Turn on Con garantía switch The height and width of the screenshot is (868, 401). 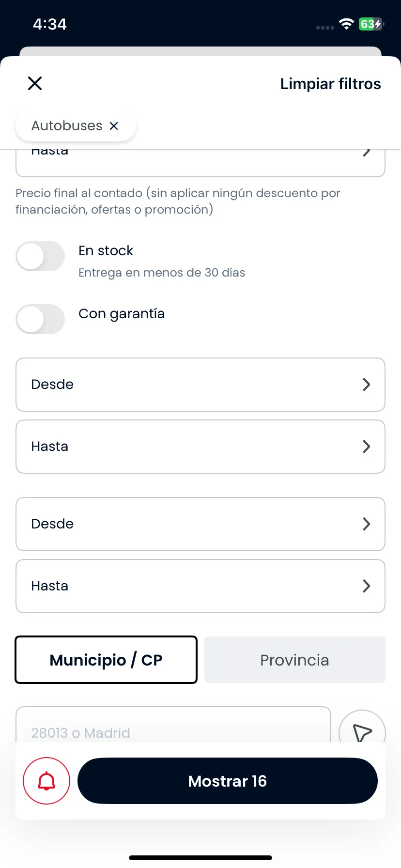pos(40,319)
